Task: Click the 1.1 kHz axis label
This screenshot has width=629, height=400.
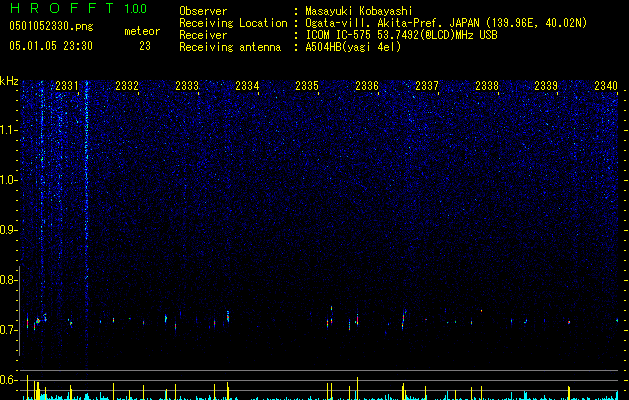Action: coord(9,130)
